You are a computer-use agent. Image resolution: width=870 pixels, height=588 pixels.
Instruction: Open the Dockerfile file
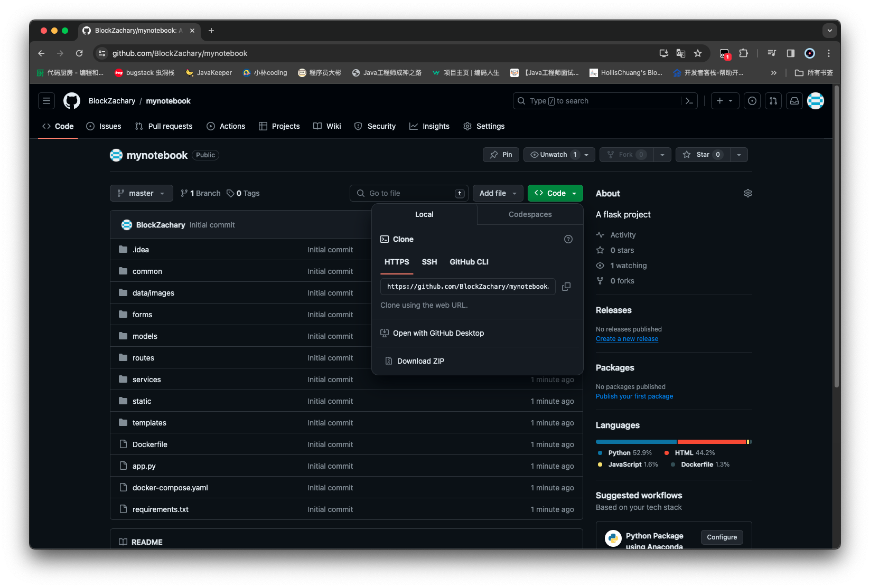tap(150, 444)
